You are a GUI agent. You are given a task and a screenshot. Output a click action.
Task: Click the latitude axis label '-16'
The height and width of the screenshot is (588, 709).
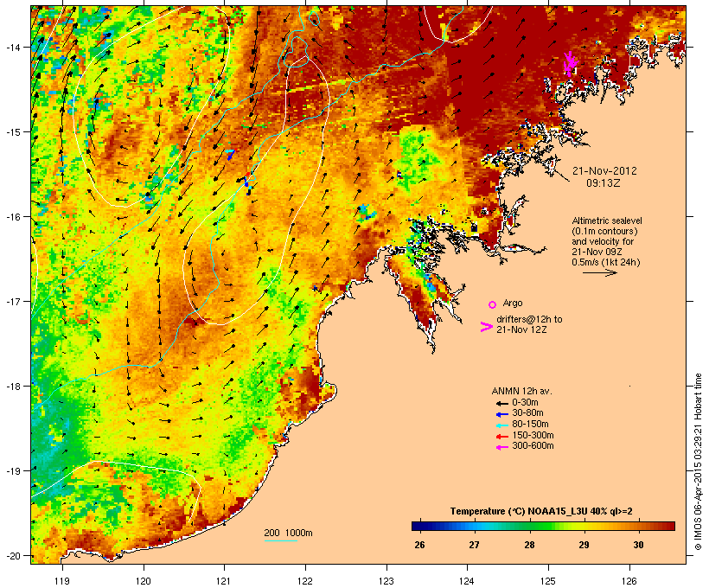click(12, 217)
